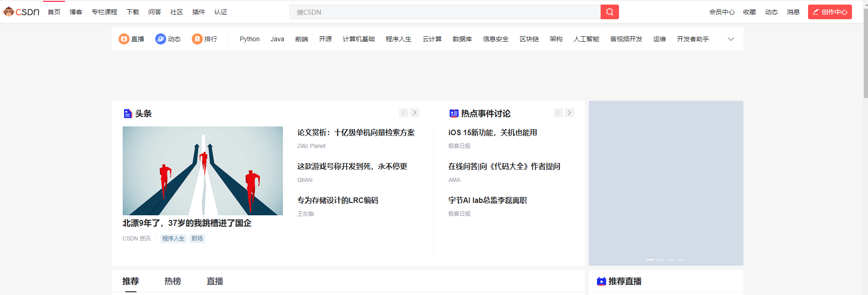Viewport: 868px width, 295px height.
Task: Select 前端 category
Action: 302,39
